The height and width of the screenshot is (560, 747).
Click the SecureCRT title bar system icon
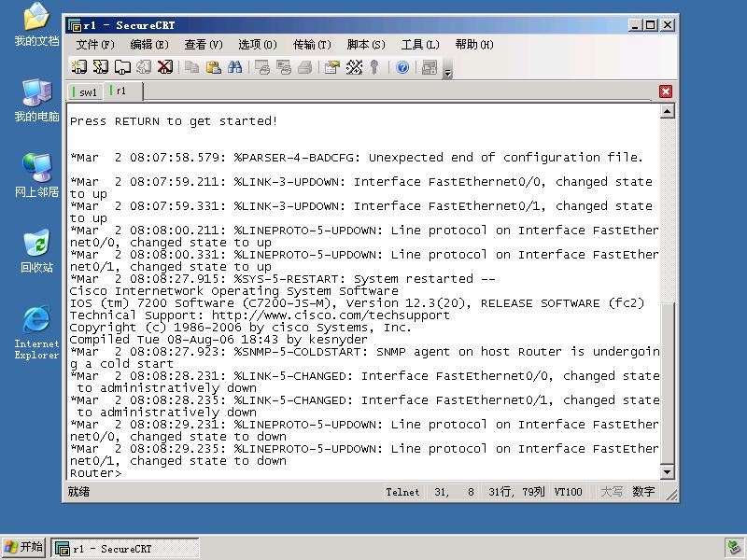pos(75,25)
